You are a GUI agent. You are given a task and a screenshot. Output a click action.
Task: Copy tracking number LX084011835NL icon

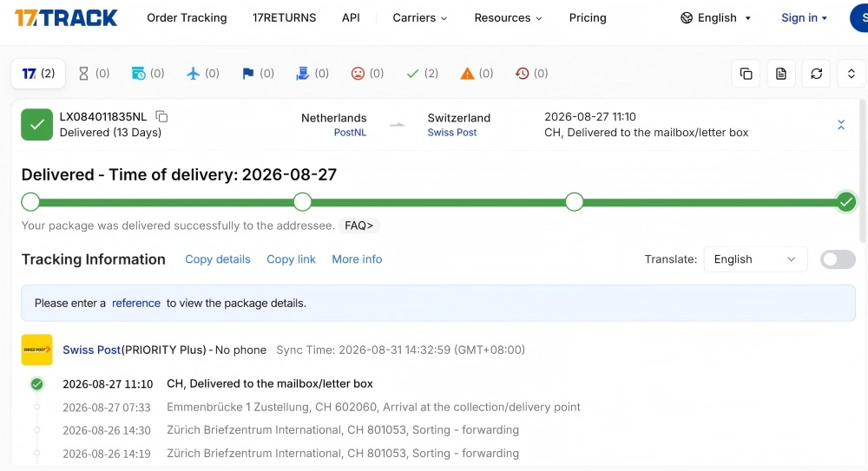(x=161, y=116)
